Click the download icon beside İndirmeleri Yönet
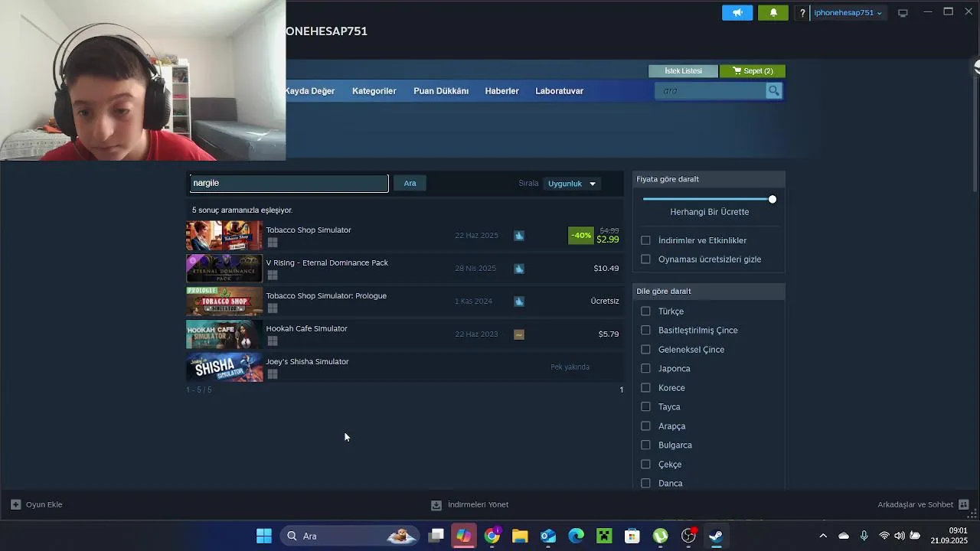Image resolution: width=980 pixels, height=551 pixels. (436, 505)
